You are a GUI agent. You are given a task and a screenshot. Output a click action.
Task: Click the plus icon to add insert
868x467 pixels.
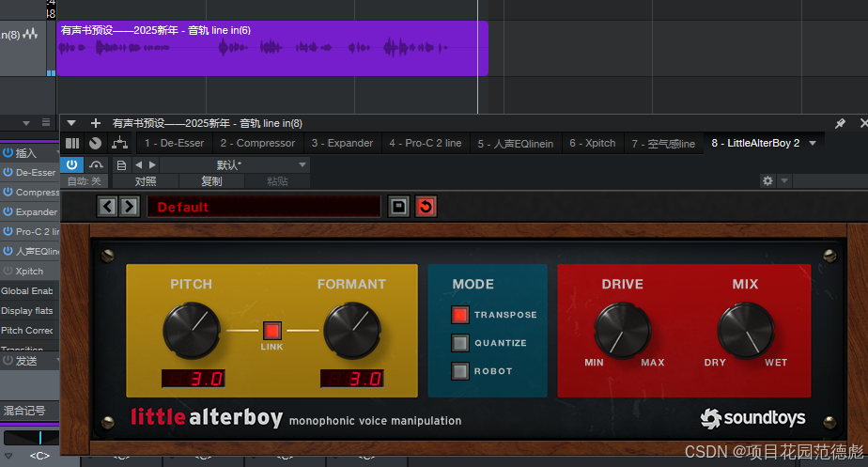[96, 123]
